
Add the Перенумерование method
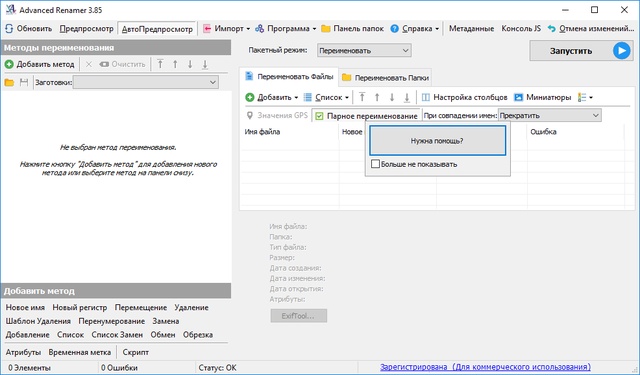111,321
